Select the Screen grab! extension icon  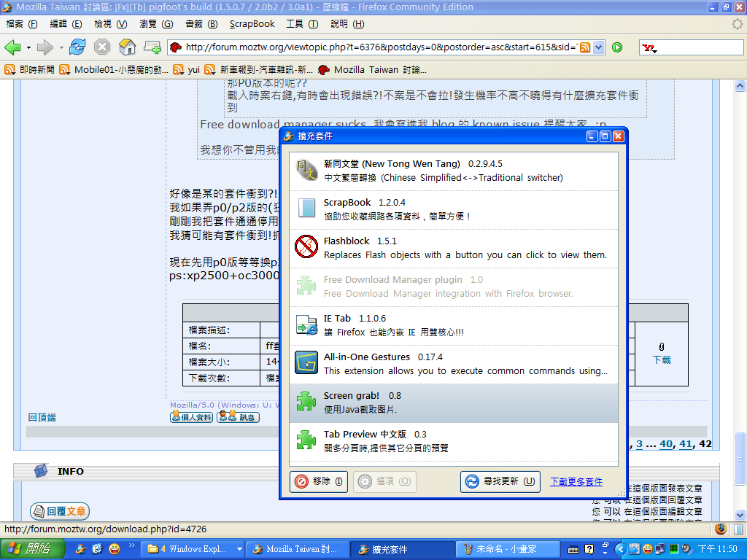306,402
